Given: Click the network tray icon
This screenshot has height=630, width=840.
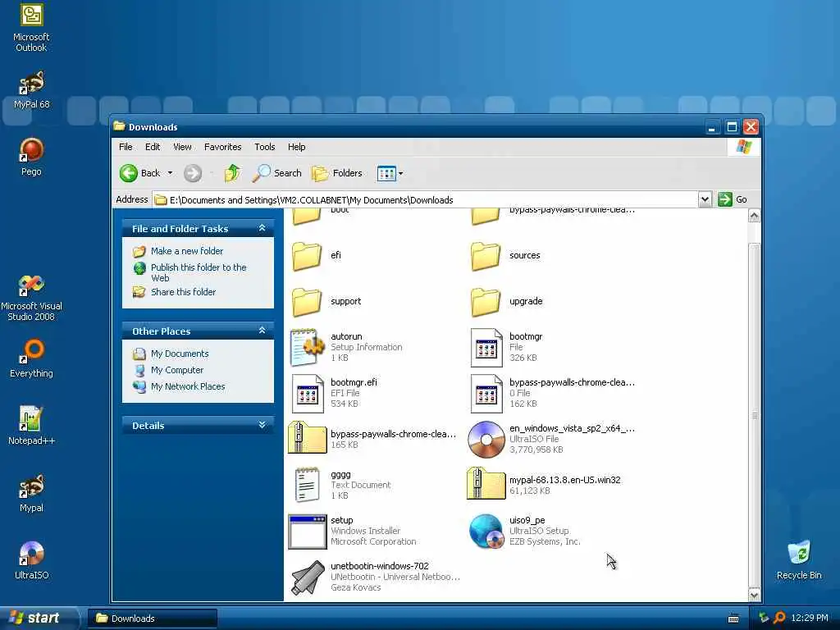Looking at the screenshot, I should coord(764,619).
